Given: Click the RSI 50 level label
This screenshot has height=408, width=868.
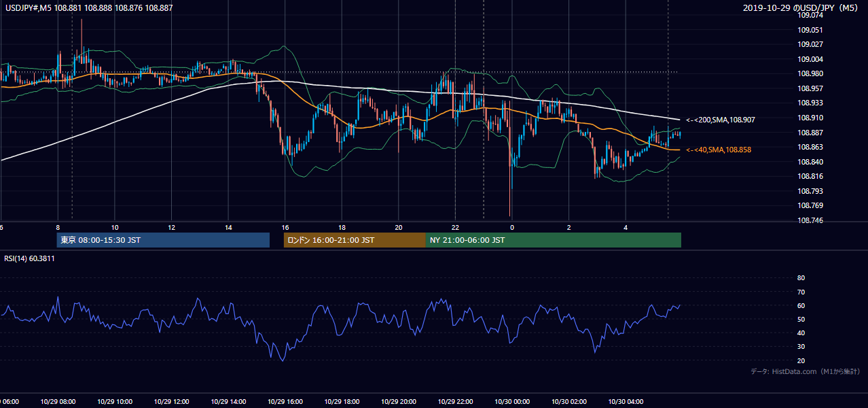Looking at the screenshot, I should [801, 319].
